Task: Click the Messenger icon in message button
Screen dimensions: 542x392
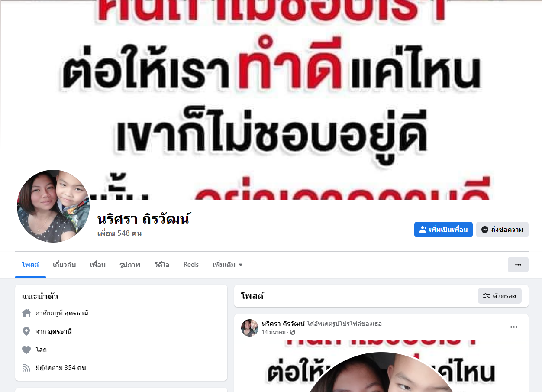Action: [485, 230]
